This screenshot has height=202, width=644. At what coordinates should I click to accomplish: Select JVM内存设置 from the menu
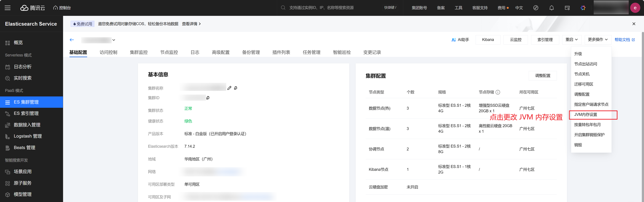point(585,114)
